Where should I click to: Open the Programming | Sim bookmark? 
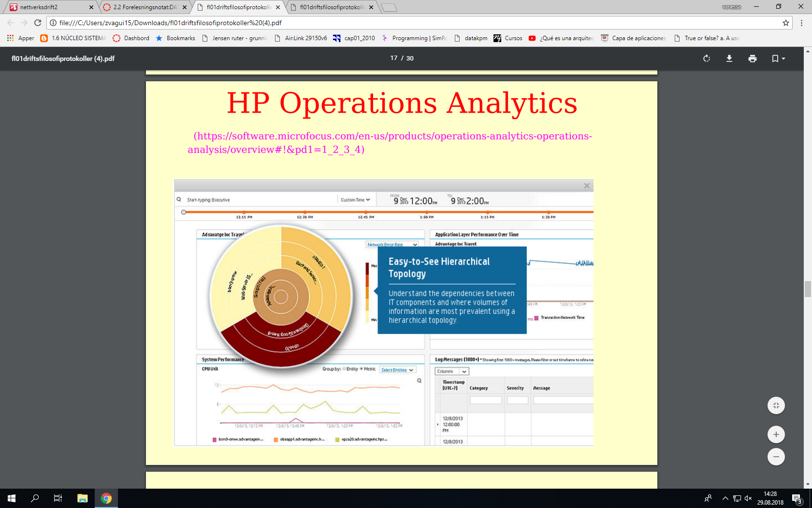click(414, 38)
